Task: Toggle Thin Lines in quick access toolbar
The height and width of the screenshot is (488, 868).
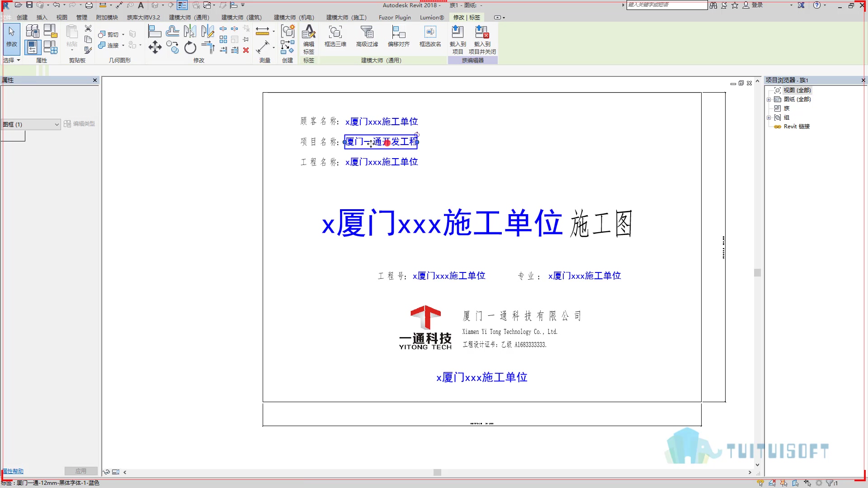Action: pyautogui.click(x=182, y=5)
